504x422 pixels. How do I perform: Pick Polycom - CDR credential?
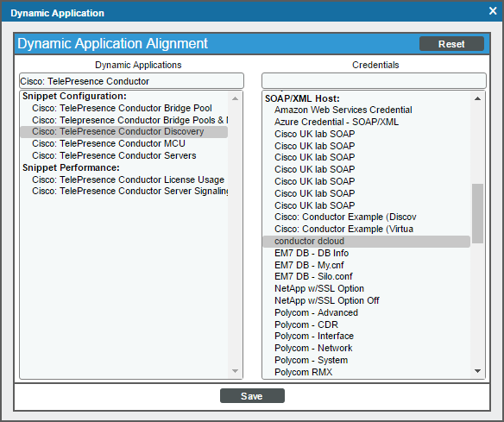(x=367, y=324)
